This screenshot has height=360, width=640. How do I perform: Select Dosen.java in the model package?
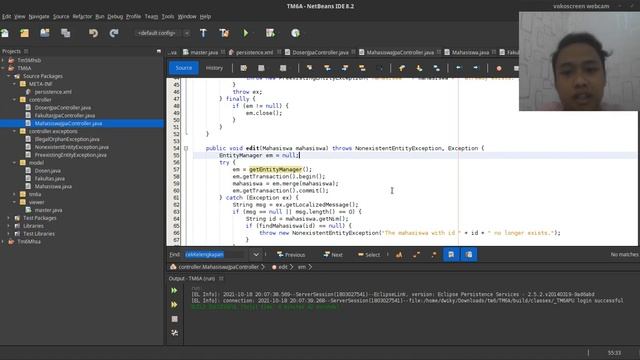(47, 171)
